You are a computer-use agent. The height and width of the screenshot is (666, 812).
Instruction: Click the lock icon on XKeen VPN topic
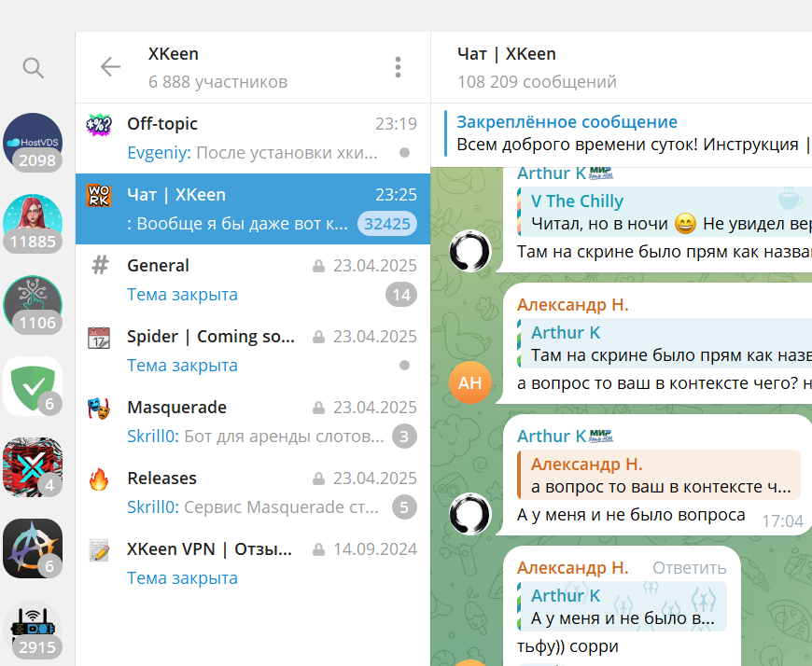(x=318, y=549)
